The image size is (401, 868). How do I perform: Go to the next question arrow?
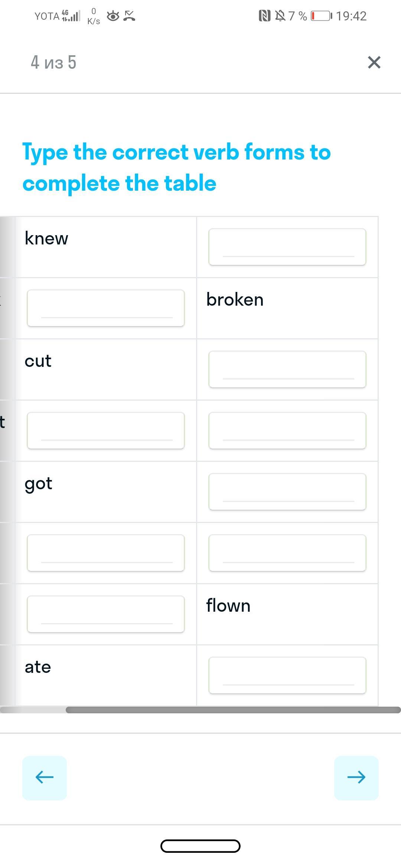pos(356,777)
